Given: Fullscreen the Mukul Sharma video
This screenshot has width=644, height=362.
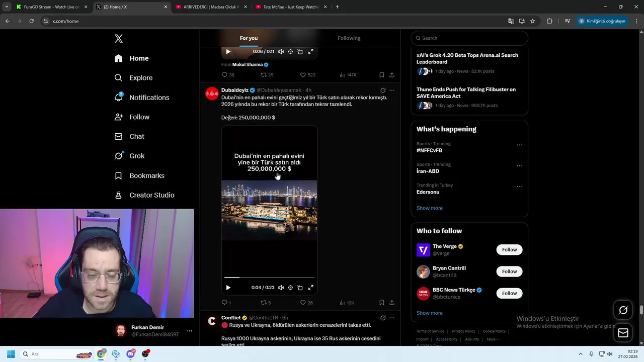Looking at the screenshot, I should pyautogui.click(x=310, y=52).
